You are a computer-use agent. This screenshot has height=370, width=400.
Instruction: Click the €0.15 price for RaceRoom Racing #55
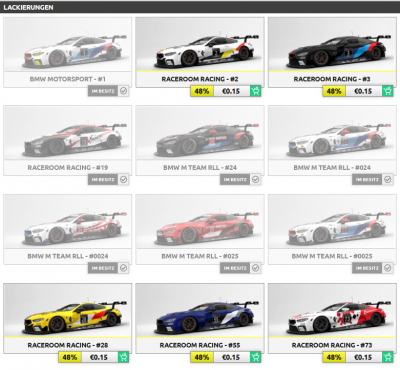(x=231, y=357)
